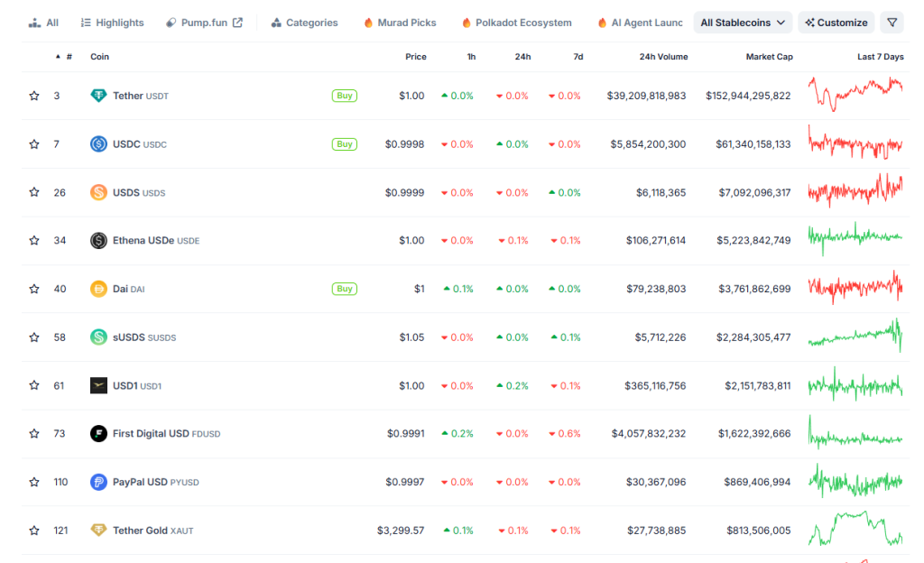924x563 pixels.
Task: Buy Tether via its Buy button
Action: 344,96
